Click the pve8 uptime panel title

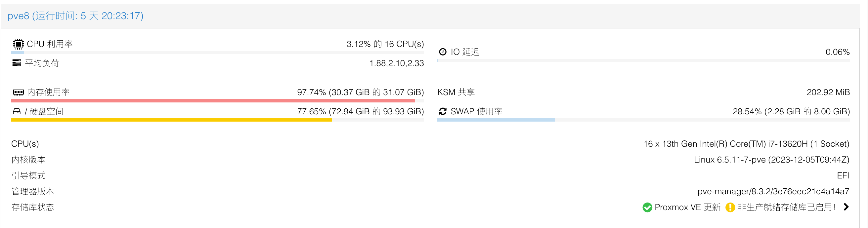click(75, 16)
